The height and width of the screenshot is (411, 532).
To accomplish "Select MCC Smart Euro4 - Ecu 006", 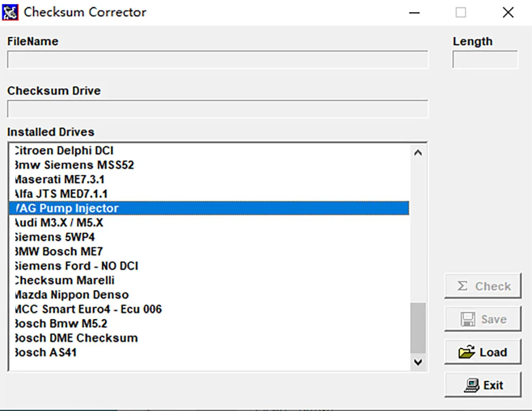I will click(x=209, y=309).
